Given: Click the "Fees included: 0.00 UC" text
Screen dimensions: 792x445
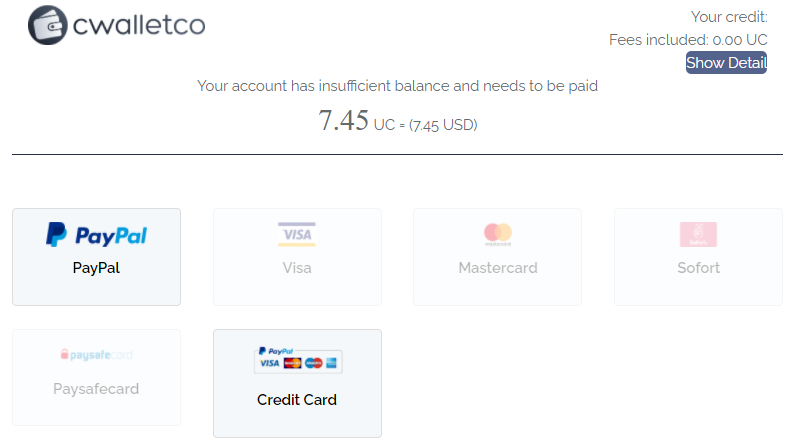Looking at the screenshot, I should 688,40.
